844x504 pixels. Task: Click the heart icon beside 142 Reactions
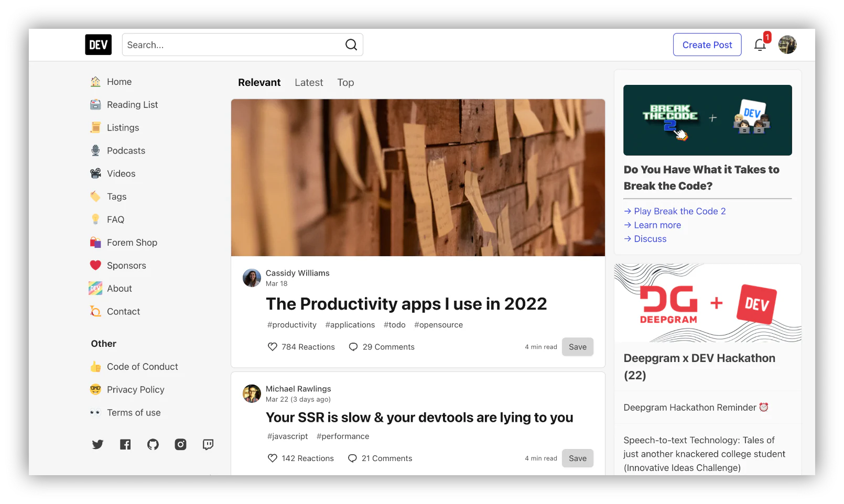[x=273, y=458]
